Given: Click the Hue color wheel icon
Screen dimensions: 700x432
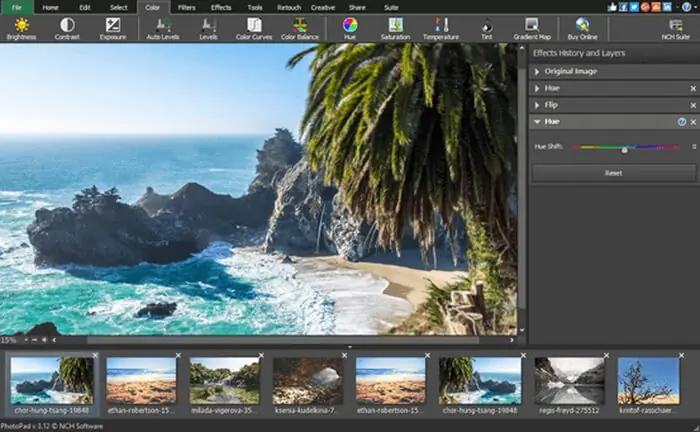Looking at the screenshot, I should click(x=350, y=24).
